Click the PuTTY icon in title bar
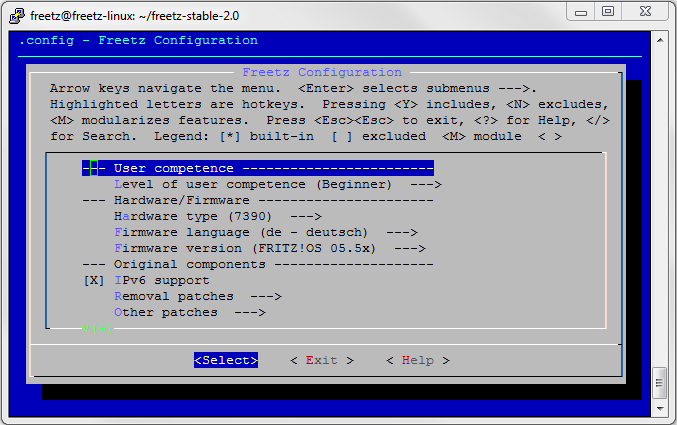Screen dimensions: 677x425 17,14
